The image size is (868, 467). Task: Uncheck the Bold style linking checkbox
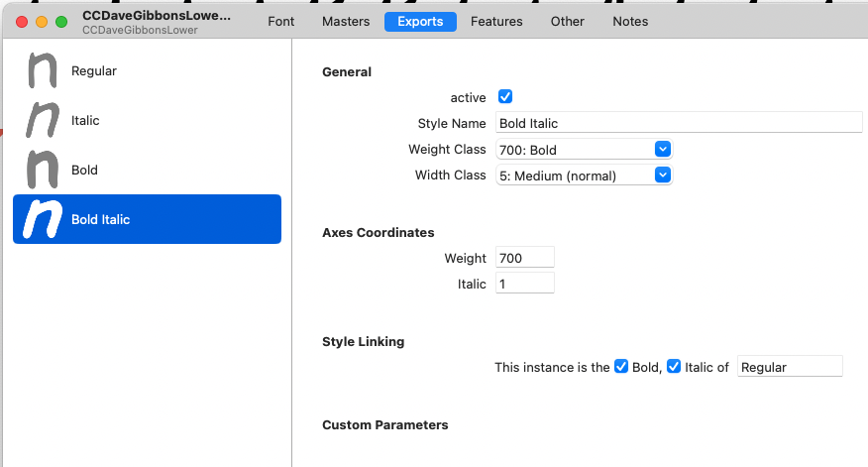pos(621,367)
